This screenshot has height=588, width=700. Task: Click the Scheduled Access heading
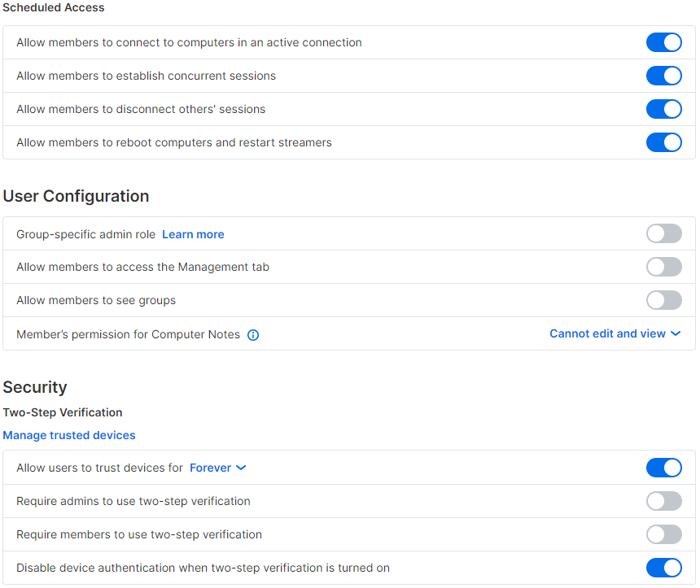pyautogui.click(x=54, y=7)
